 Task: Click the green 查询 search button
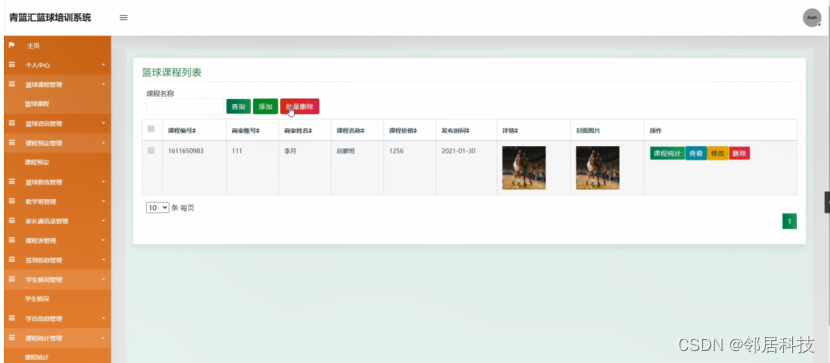point(238,106)
